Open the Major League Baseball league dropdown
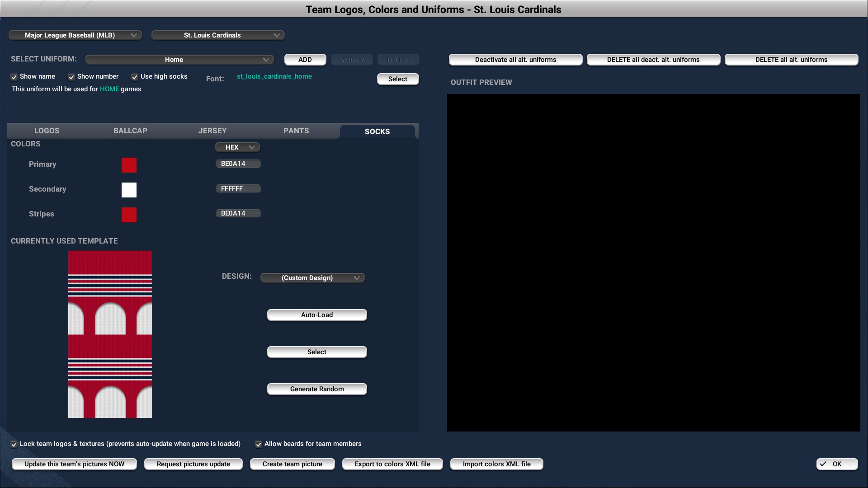The image size is (868, 488). [x=75, y=35]
